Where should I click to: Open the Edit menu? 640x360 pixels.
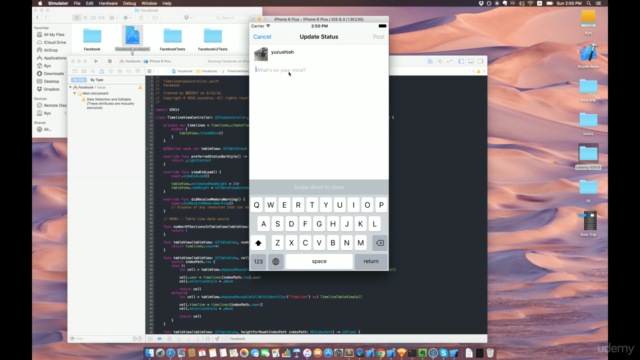[x=89, y=3]
